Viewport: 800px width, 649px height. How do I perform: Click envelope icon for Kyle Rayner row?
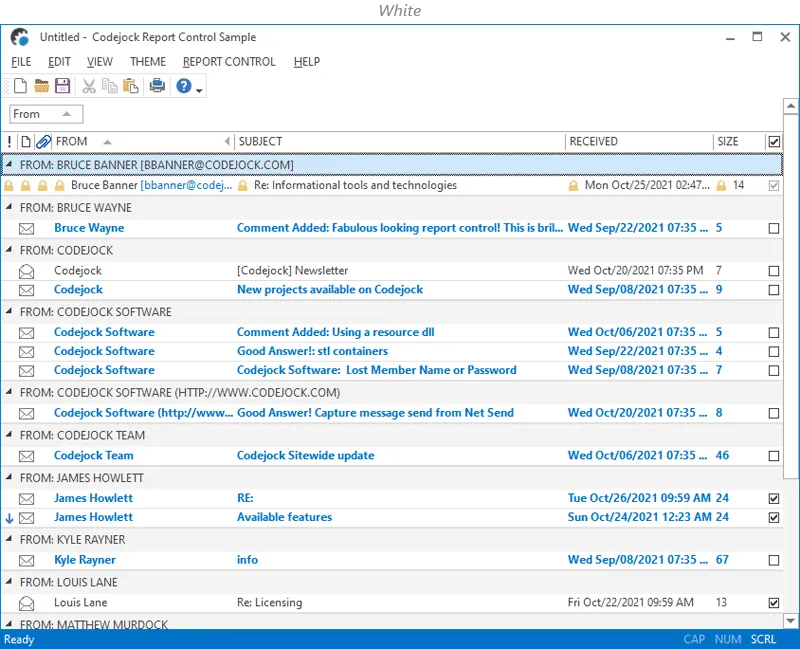point(27,561)
